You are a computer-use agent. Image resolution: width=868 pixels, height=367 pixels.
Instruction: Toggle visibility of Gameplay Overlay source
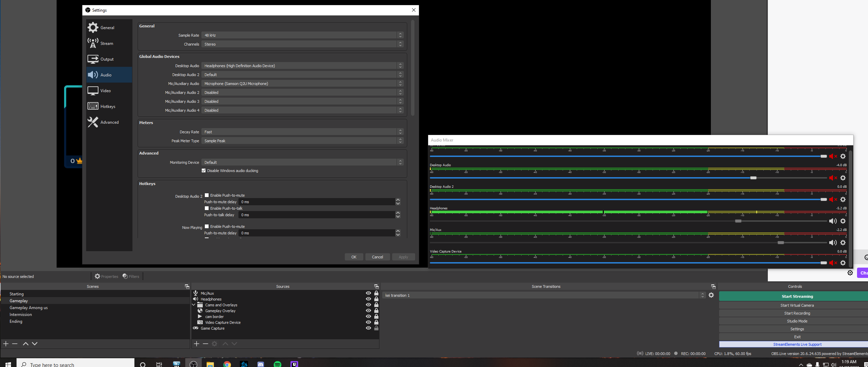(x=368, y=311)
